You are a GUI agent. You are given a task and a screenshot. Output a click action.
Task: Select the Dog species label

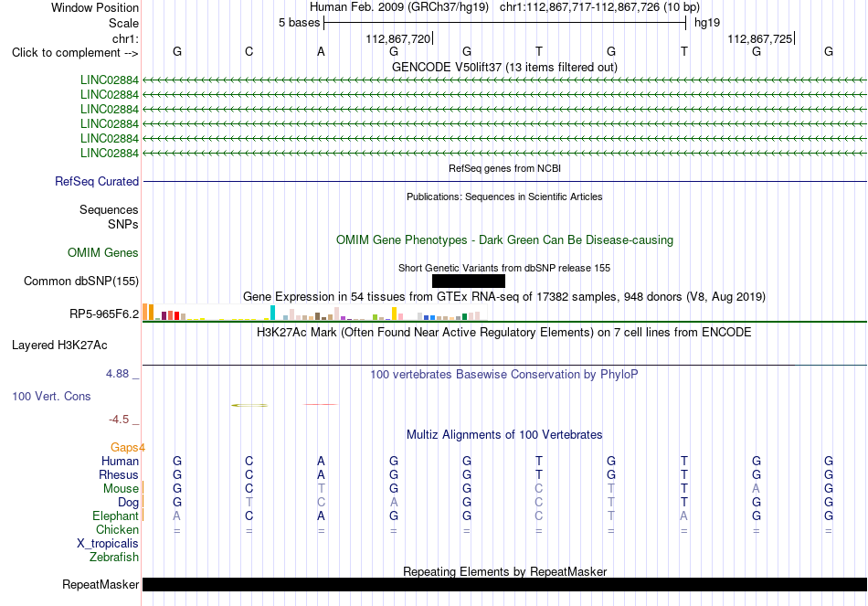point(129,503)
